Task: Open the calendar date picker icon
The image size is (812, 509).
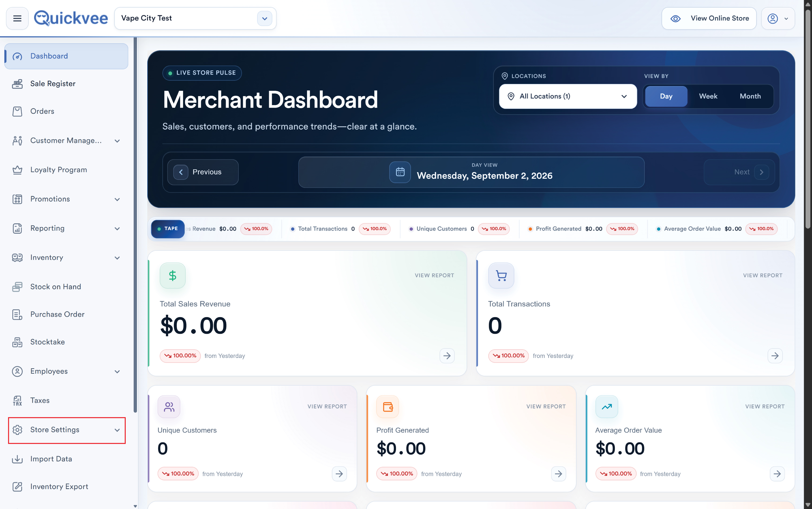Action: click(x=400, y=172)
